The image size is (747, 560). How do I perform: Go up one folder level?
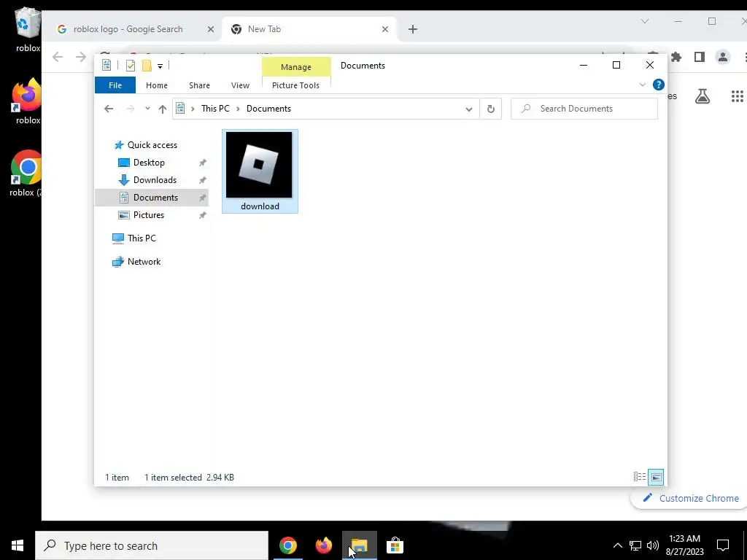163,109
